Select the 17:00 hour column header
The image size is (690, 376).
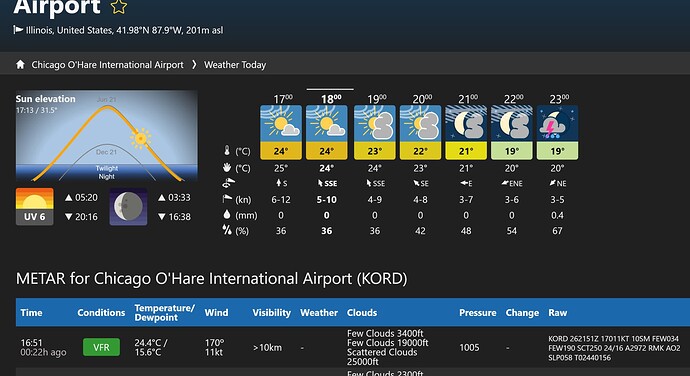[x=283, y=99]
